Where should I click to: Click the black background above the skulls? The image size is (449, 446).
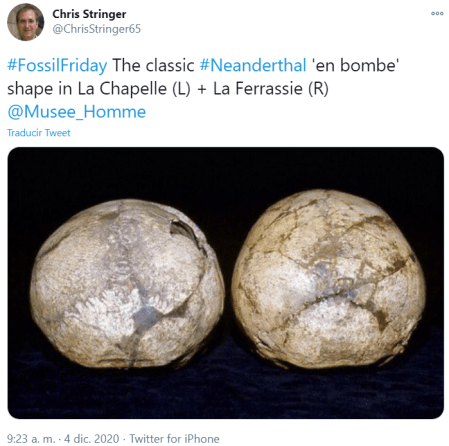click(225, 168)
